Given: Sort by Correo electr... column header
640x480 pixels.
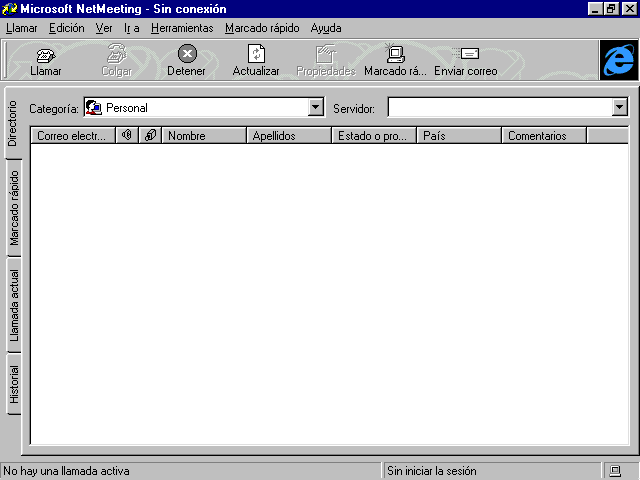Looking at the screenshot, I should pyautogui.click(x=73, y=135).
